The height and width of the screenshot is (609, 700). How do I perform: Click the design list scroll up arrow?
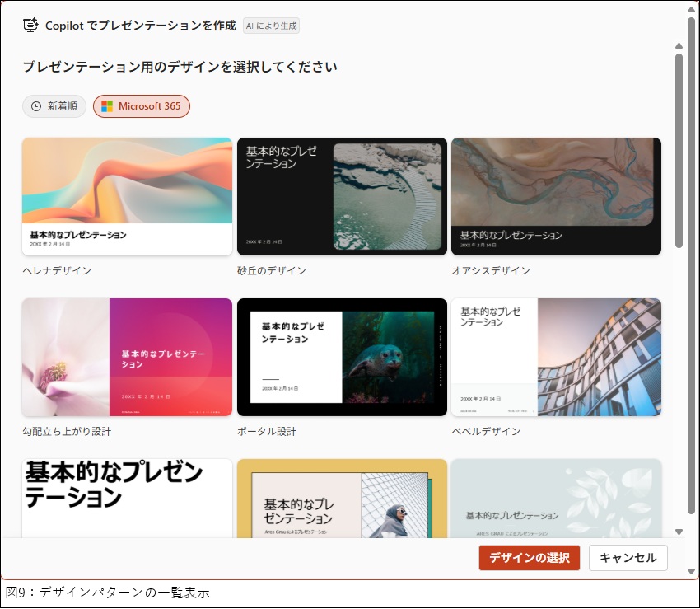(679, 45)
